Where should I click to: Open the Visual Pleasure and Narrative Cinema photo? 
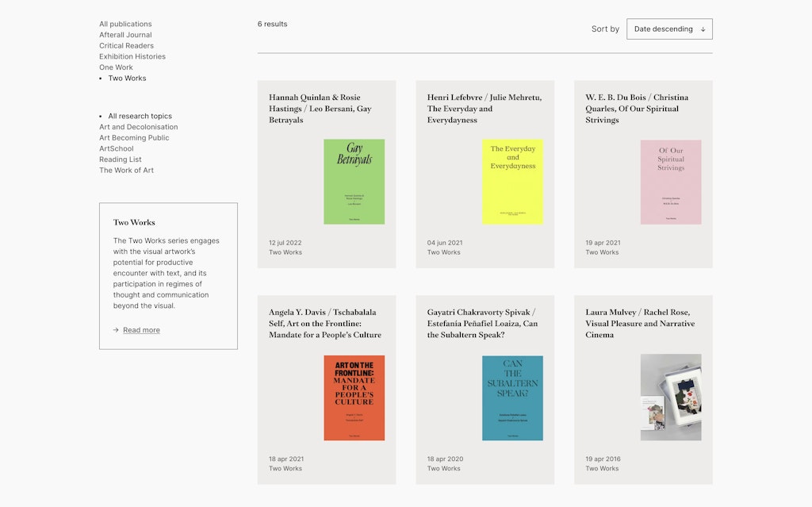(x=671, y=398)
